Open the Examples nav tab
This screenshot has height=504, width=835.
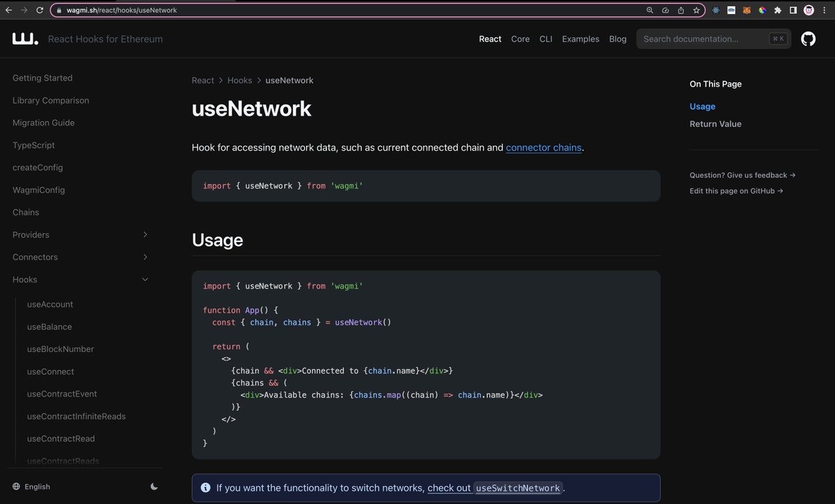(x=581, y=39)
